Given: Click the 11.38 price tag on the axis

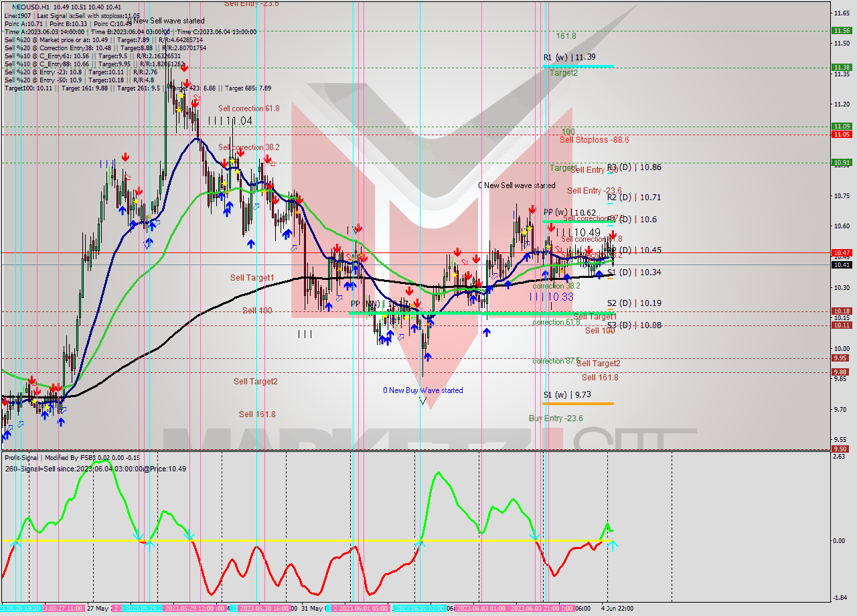Looking at the screenshot, I should tap(842, 67).
